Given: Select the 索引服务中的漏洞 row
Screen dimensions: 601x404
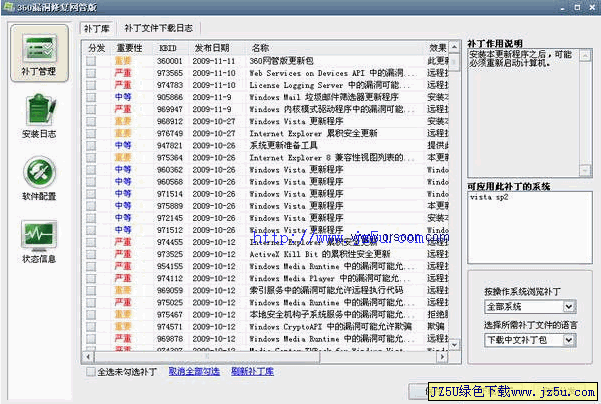Looking at the screenshot, I should tap(265, 290).
